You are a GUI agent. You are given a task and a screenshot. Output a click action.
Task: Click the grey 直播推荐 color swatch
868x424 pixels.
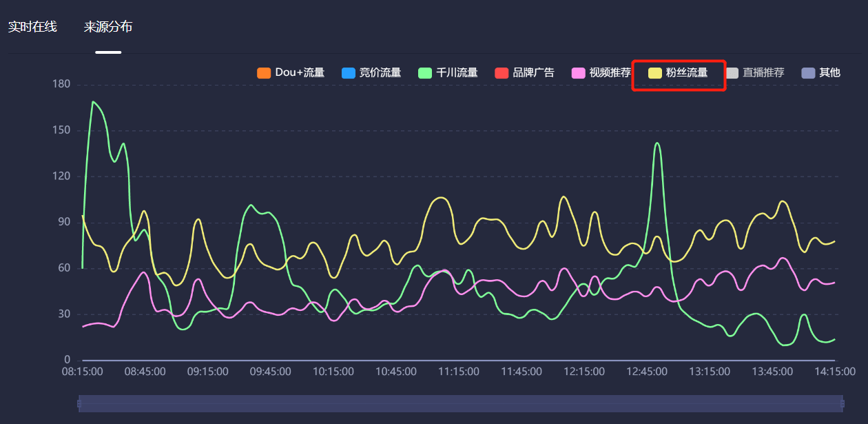pyautogui.click(x=732, y=72)
